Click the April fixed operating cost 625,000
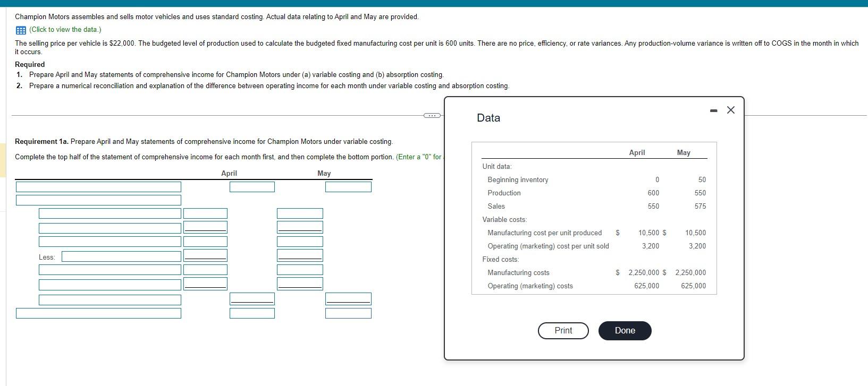The width and height of the screenshot is (868, 386). 646,286
